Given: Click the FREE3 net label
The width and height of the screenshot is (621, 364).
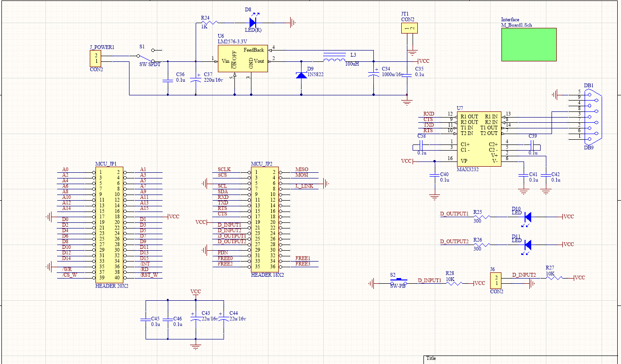Looking at the screenshot, I should pos(302,263).
